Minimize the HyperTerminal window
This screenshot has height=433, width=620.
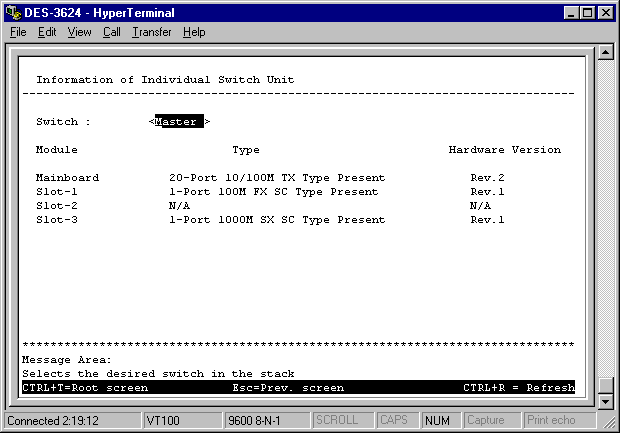pos(572,13)
